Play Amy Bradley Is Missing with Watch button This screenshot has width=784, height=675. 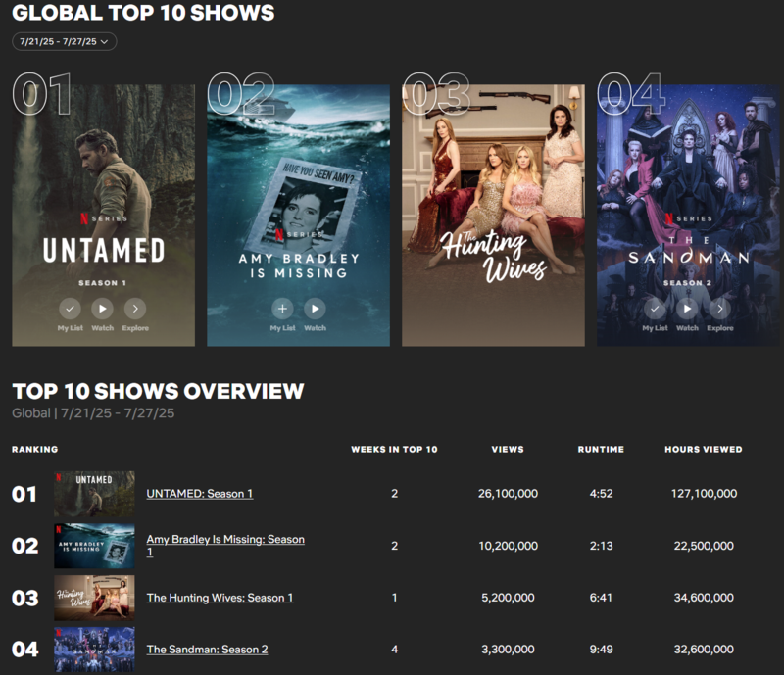[x=315, y=309]
